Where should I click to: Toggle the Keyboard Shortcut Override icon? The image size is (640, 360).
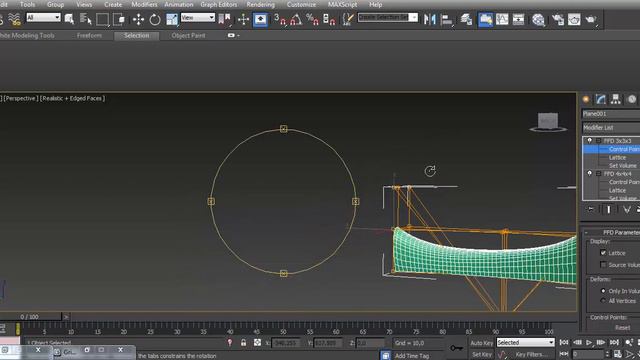260,19
